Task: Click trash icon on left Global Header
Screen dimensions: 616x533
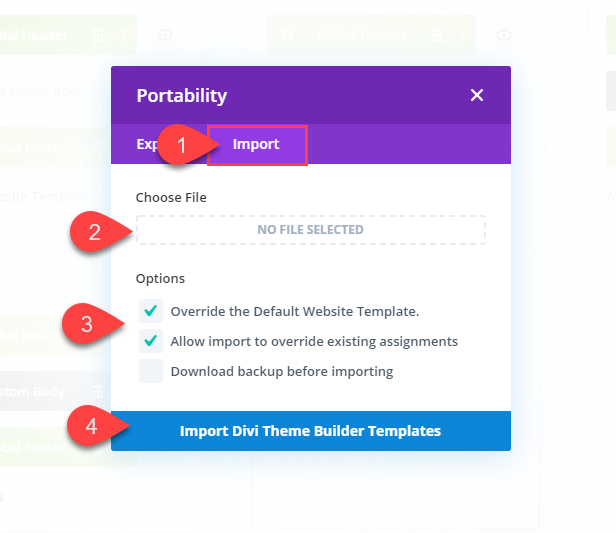Action: (98, 35)
